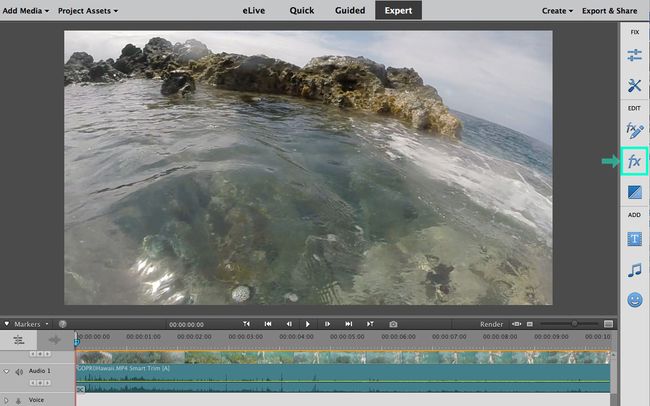Viewport: 650px width, 406px height.
Task: Click the Render button
Action: [491, 324]
